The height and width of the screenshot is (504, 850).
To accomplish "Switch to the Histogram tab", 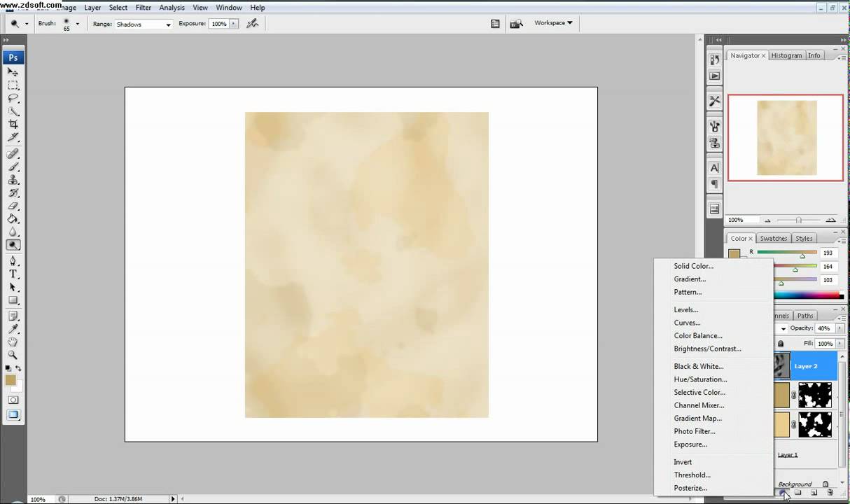I will pos(787,55).
